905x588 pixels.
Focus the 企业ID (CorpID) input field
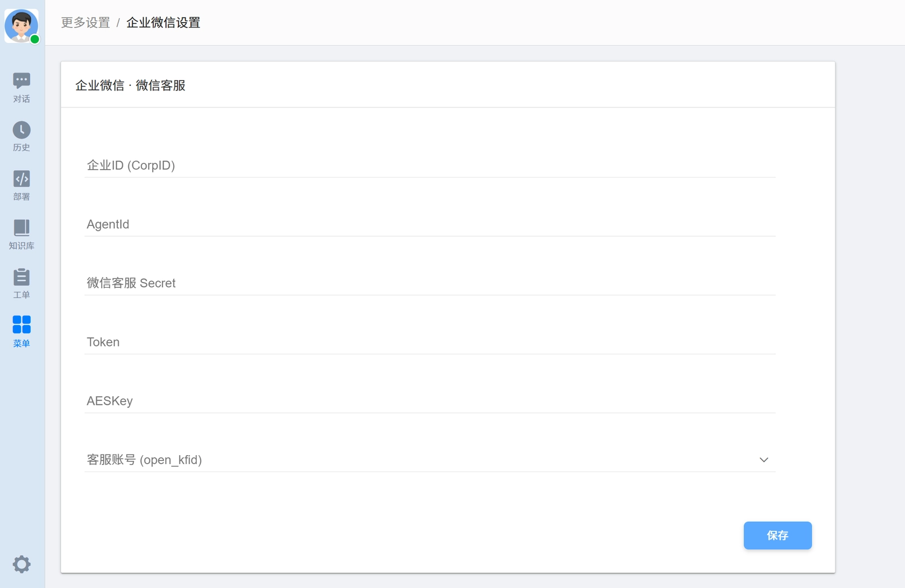coord(430,165)
